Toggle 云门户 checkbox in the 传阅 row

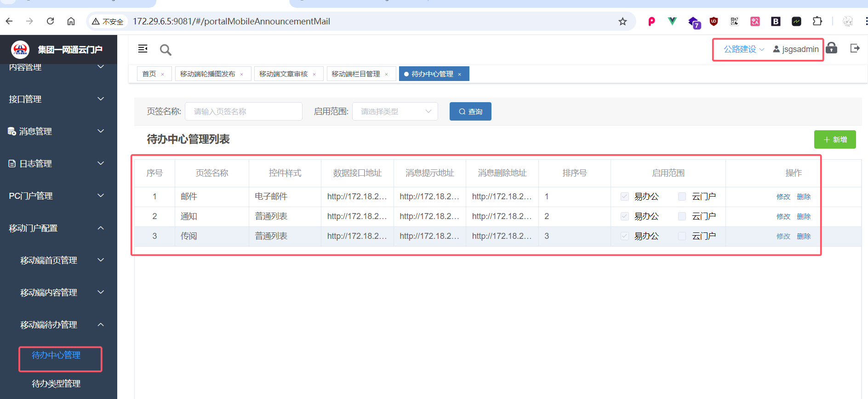(x=682, y=236)
